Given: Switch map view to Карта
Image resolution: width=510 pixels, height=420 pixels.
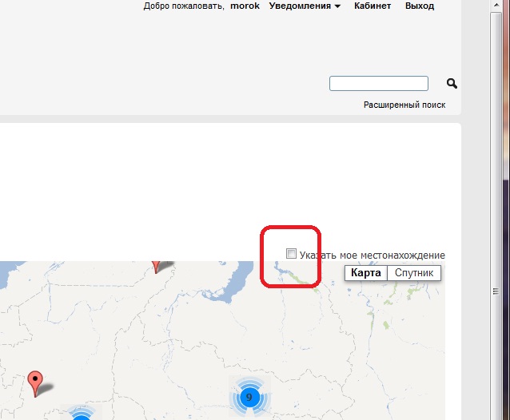Looking at the screenshot, I should click(366, 273).
